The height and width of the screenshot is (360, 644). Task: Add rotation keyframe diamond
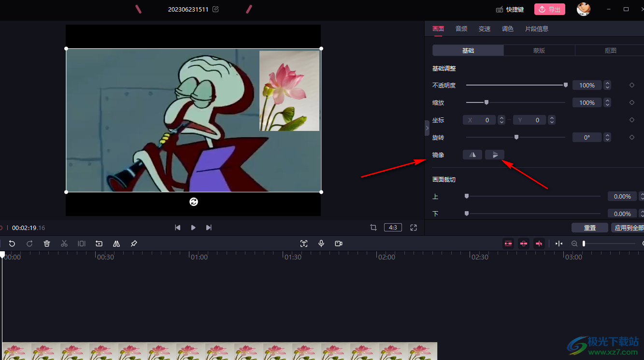pyautogui.click(x=632, y=137)
